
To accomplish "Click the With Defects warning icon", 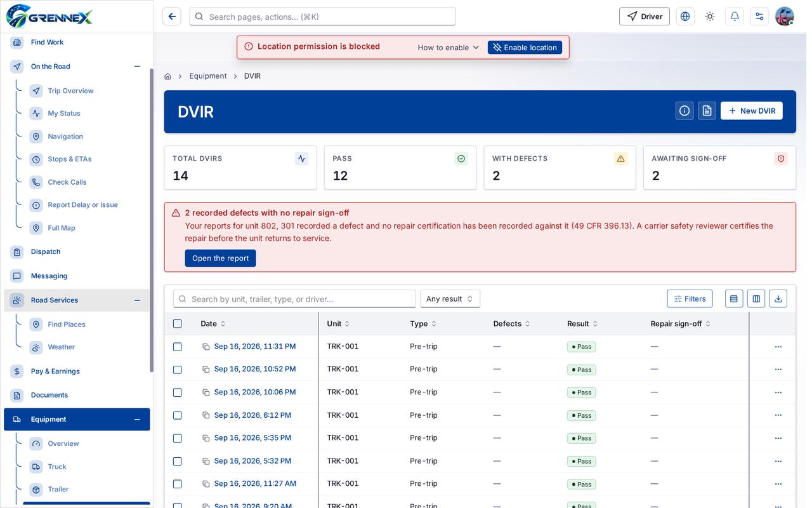I will [x=620, y=159].
